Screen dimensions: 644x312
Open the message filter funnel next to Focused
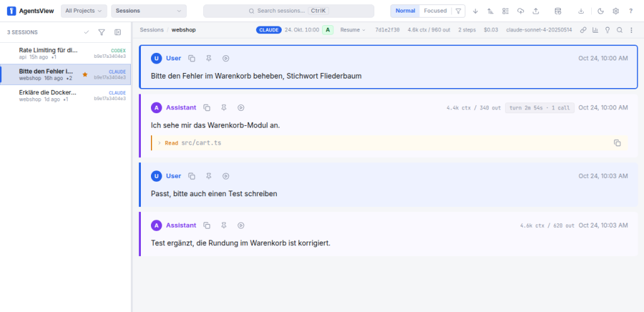coord(458,11)
